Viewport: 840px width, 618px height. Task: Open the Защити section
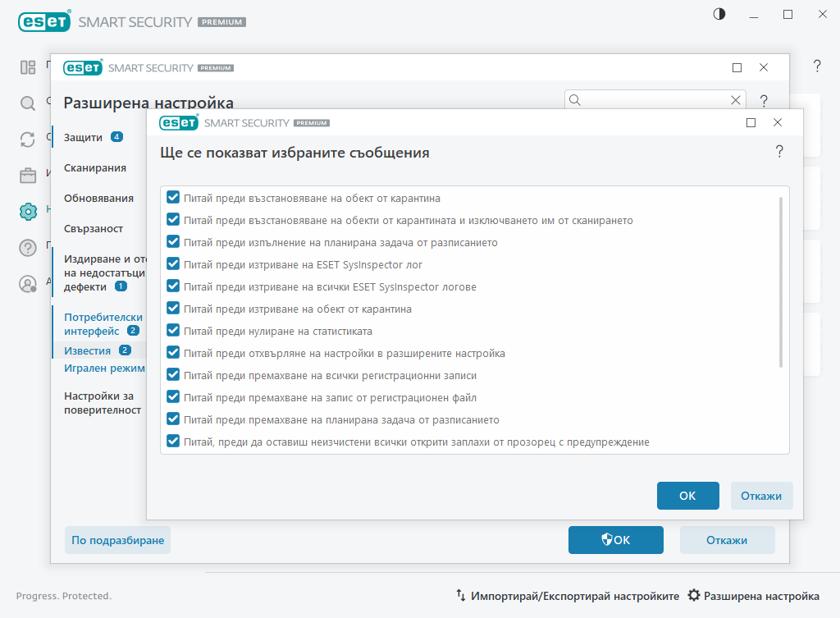(x=83, y=137)
